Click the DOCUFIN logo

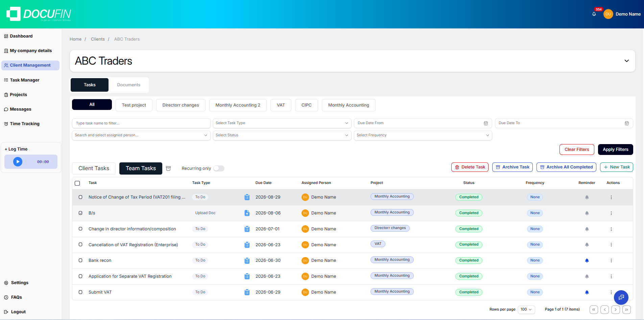point(39,14)
